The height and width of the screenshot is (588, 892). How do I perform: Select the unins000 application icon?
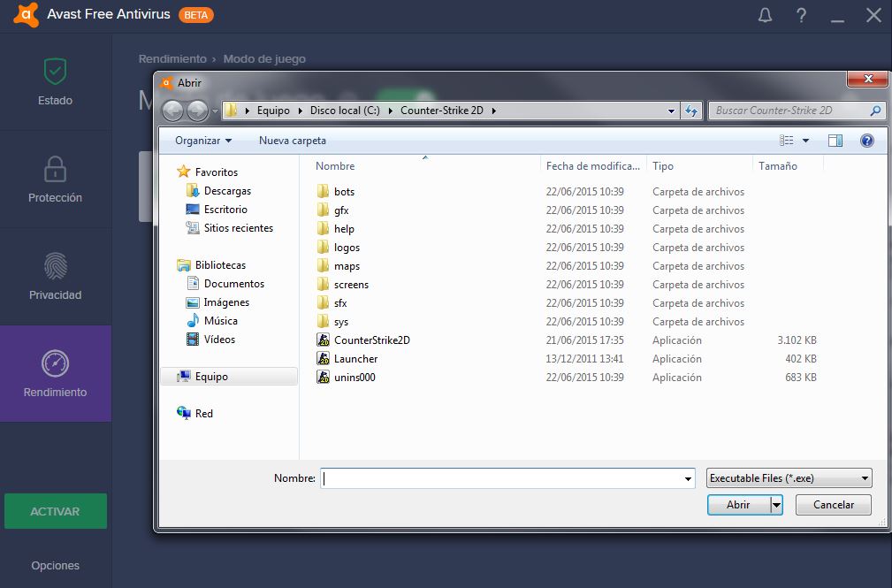click(324, 378)
